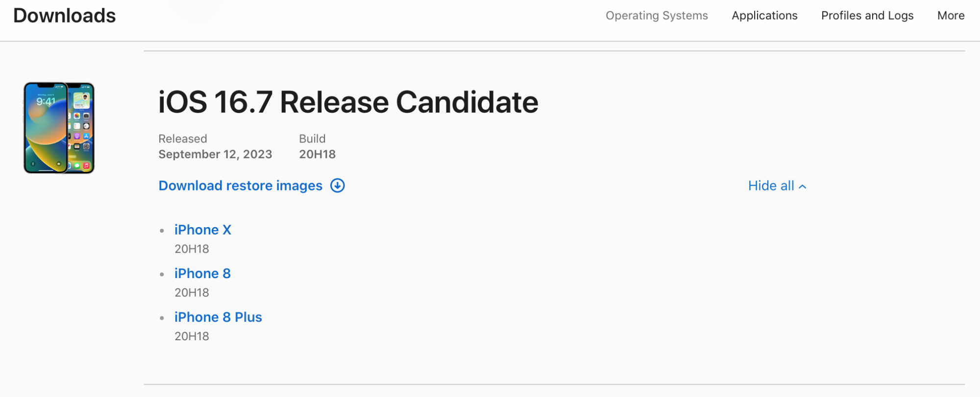Go to the Profiles and Logs tab
This screenshot has height=397, width=980.
(867, 16)
